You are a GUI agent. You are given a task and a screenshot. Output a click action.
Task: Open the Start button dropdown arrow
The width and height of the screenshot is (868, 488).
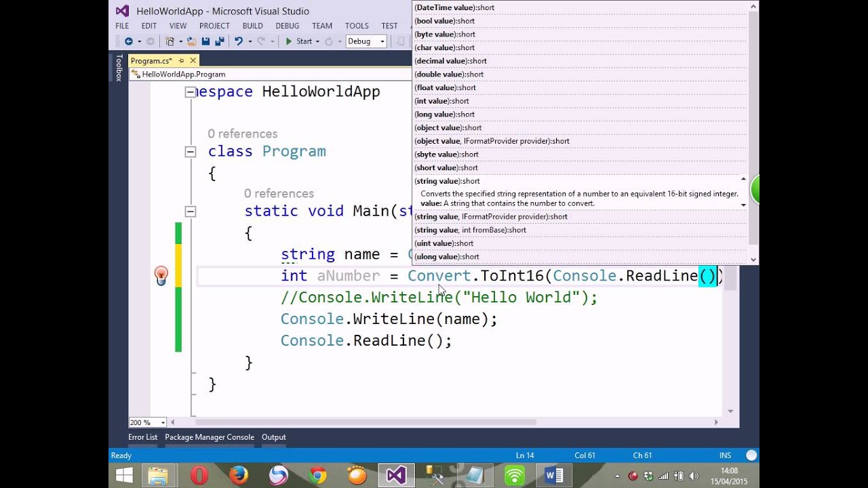[318, 41]
